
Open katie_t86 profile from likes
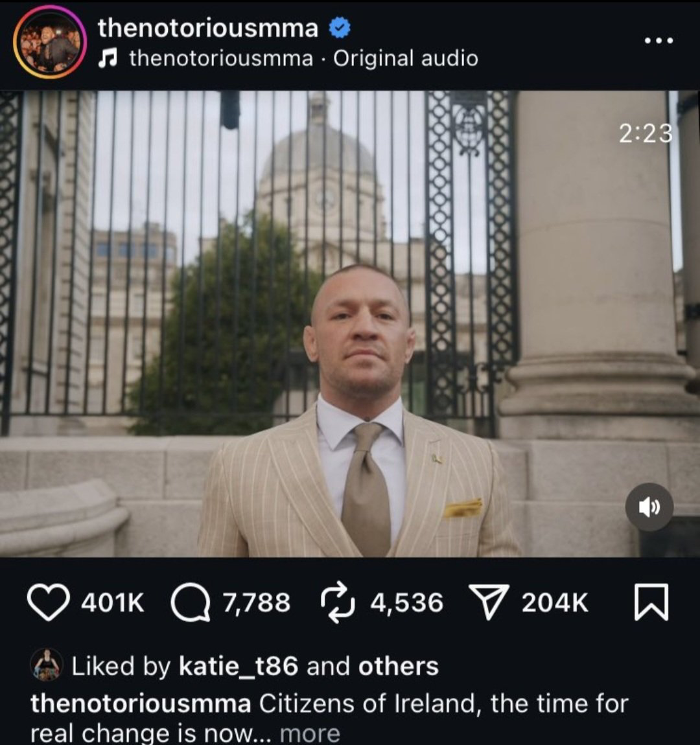click(x=239, y=666)
